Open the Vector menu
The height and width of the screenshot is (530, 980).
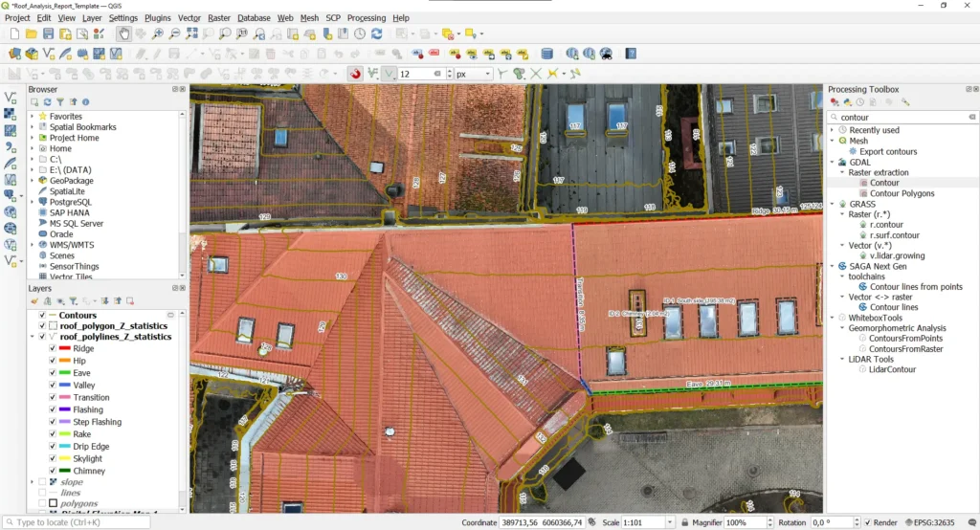pyautogui.click(x=189, y=18)
